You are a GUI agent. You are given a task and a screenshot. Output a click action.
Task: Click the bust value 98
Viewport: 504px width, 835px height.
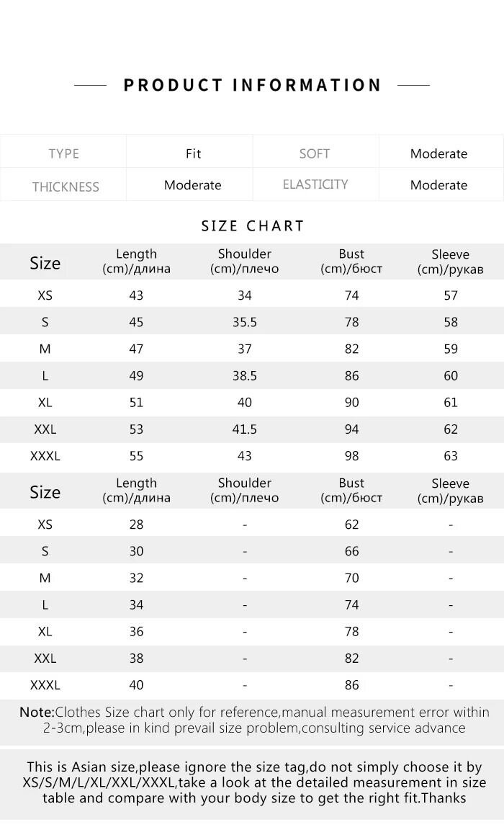tap(351, 456)
